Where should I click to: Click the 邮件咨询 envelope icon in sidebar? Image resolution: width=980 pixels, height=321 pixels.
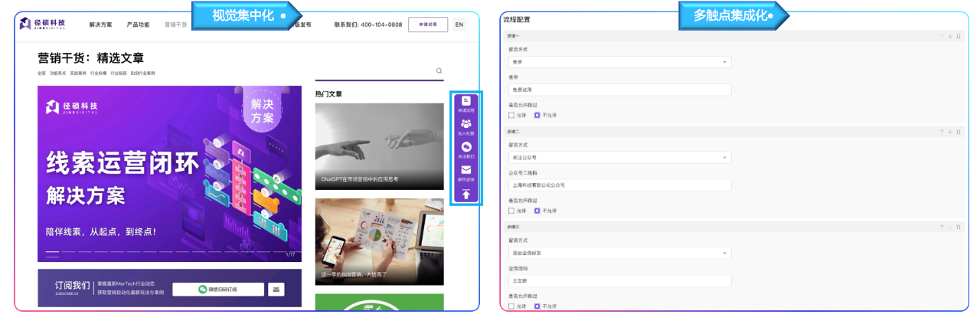[x=465, y=170]
